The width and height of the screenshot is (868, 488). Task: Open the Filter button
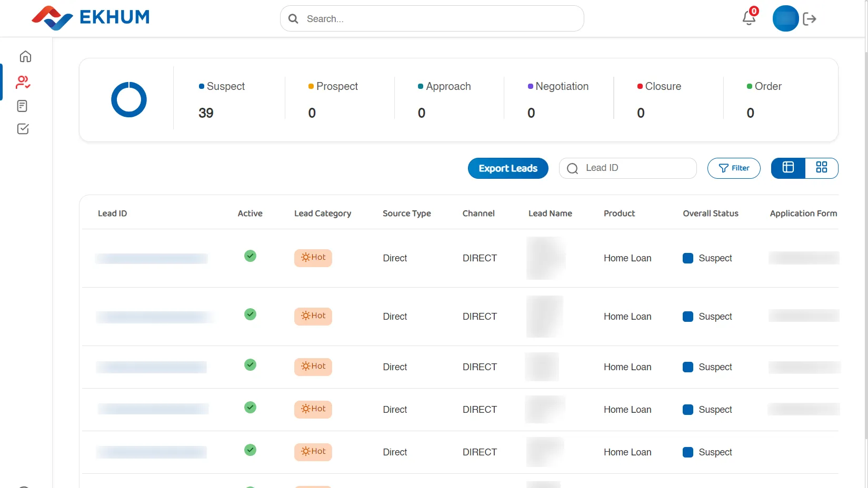click(734, 168)
